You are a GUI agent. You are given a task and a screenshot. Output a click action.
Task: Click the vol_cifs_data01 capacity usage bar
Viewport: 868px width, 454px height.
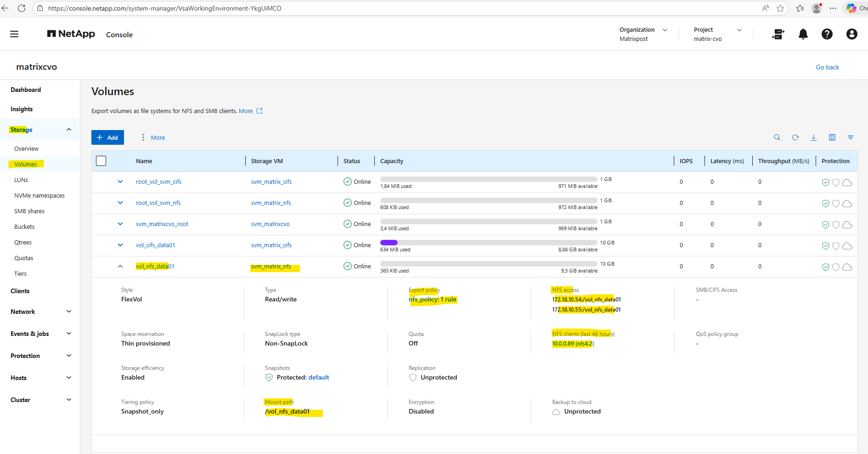(488, 243)
